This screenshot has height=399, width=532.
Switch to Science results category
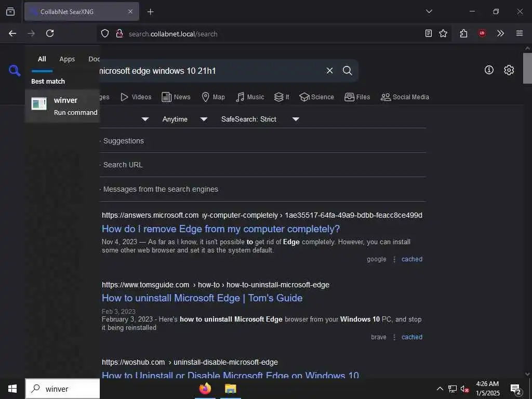tap(316, 97)
